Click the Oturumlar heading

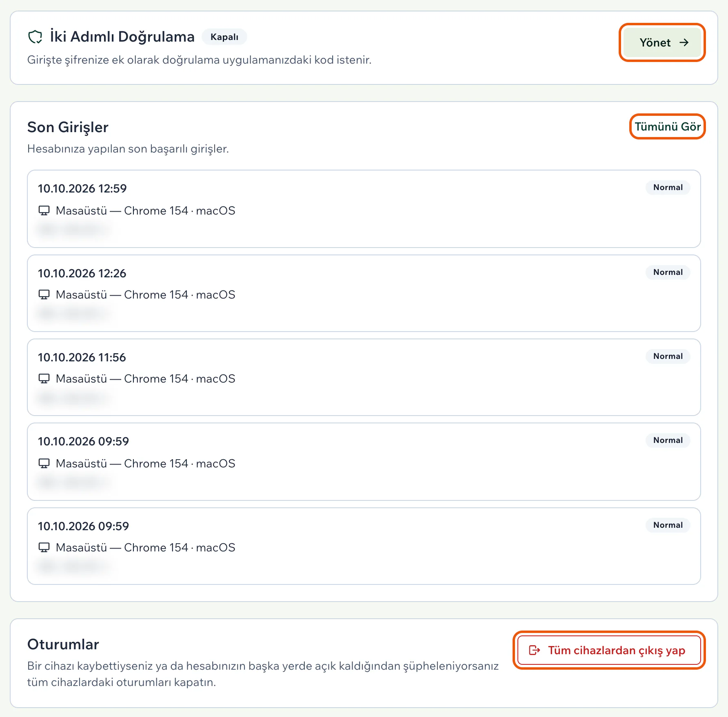(x=63, y=644)
